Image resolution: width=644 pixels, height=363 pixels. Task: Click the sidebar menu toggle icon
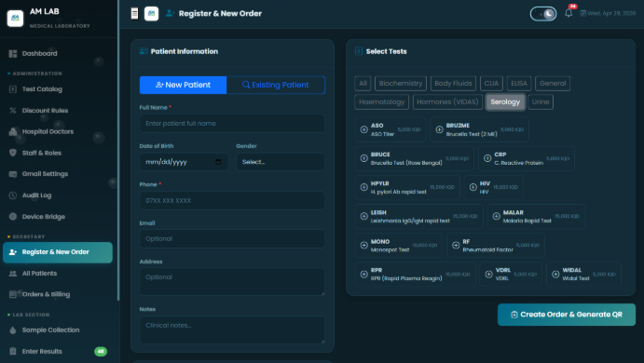click(x=134, y=14)
